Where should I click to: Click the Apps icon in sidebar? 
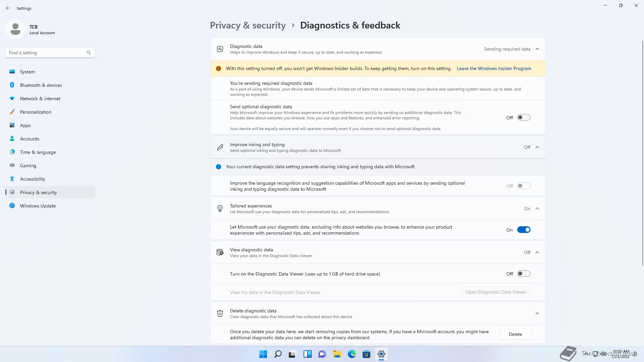coord(12,125)
